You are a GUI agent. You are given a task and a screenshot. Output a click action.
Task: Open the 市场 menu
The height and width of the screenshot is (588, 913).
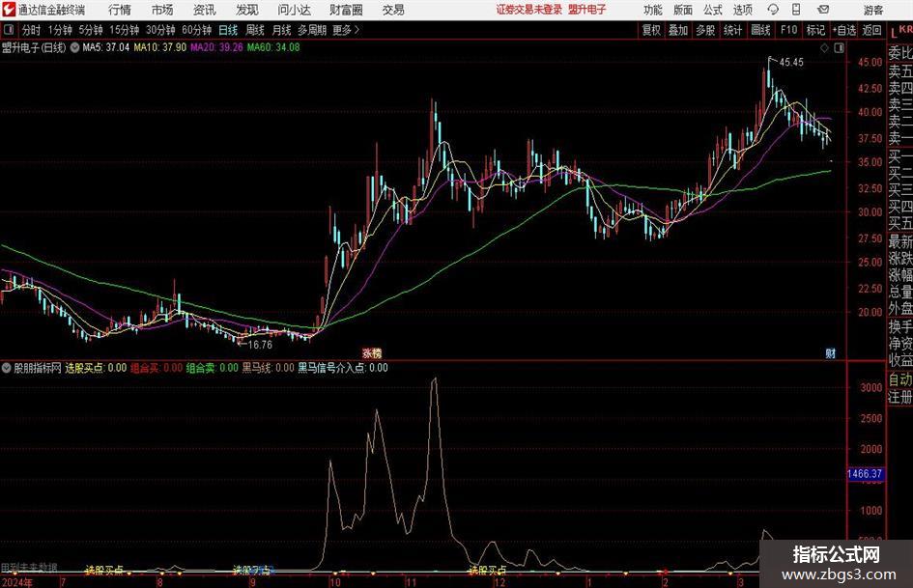click(162, 10)
